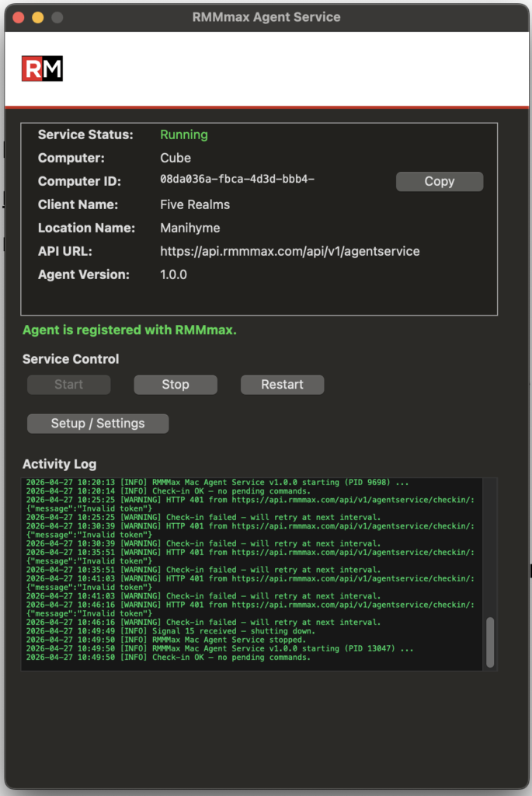Click the greyed-out Start service button
This screenshot has width=532, height=796.
(69, 384)
